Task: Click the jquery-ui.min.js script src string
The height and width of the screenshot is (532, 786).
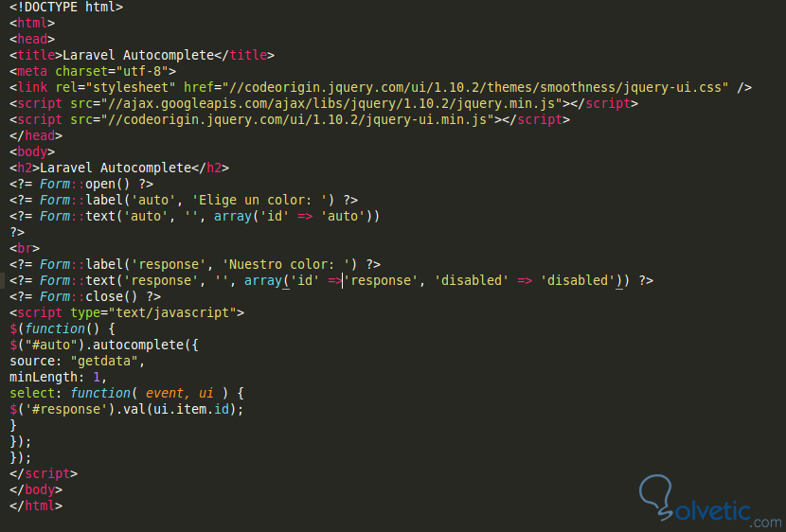Action: 297,119
